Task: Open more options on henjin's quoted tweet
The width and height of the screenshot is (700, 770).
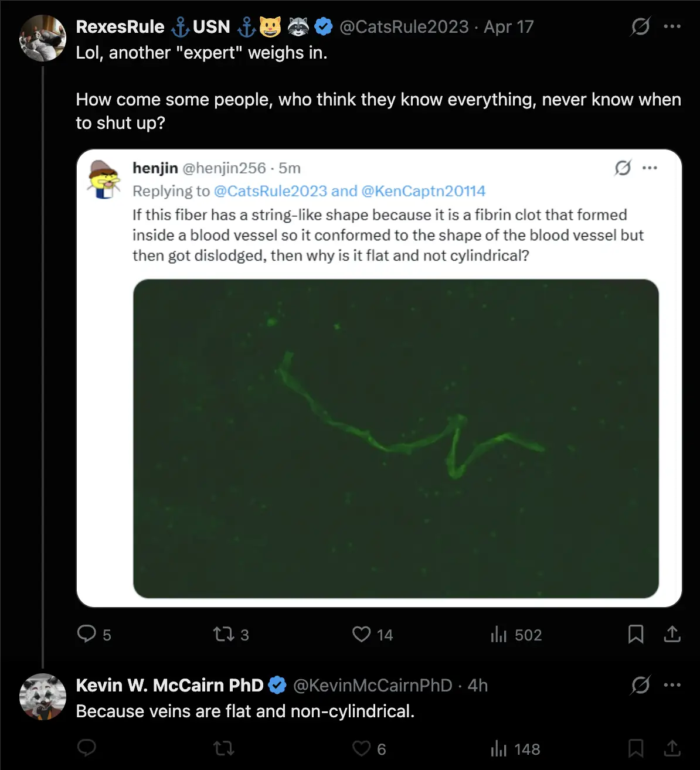Action: click(x=650, y=168)
